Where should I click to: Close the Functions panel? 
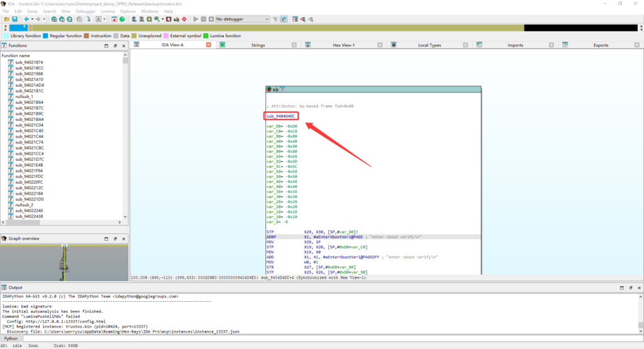tap(124, 46)
